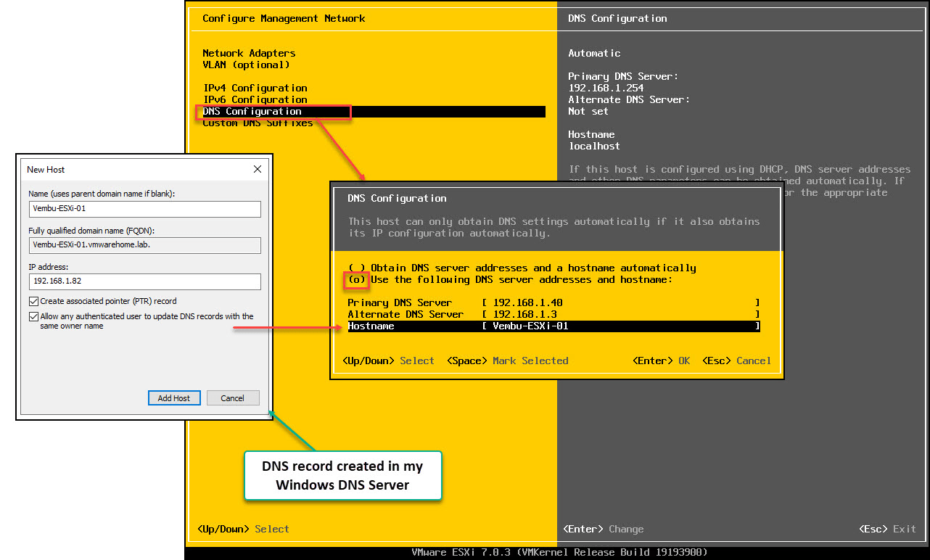The height and width of the screenshot is (560, 930).
Task: Click the Fully qualified domain name field
Action: click(x=145, y=245)
